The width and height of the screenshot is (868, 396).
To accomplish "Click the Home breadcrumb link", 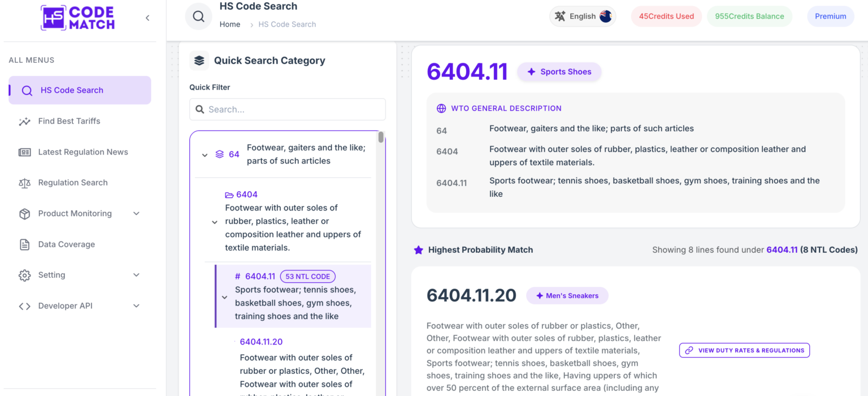I will point(230,24).
